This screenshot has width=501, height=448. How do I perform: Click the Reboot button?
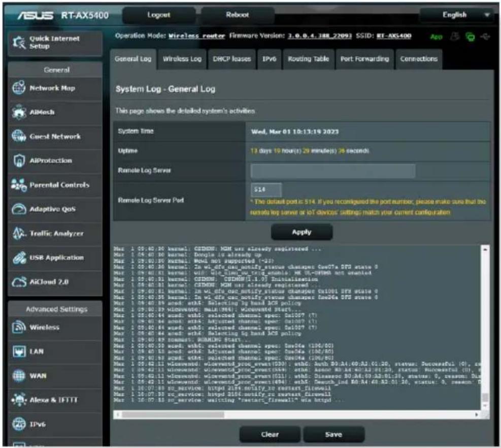pyautogui.click(x=238, y=15)
